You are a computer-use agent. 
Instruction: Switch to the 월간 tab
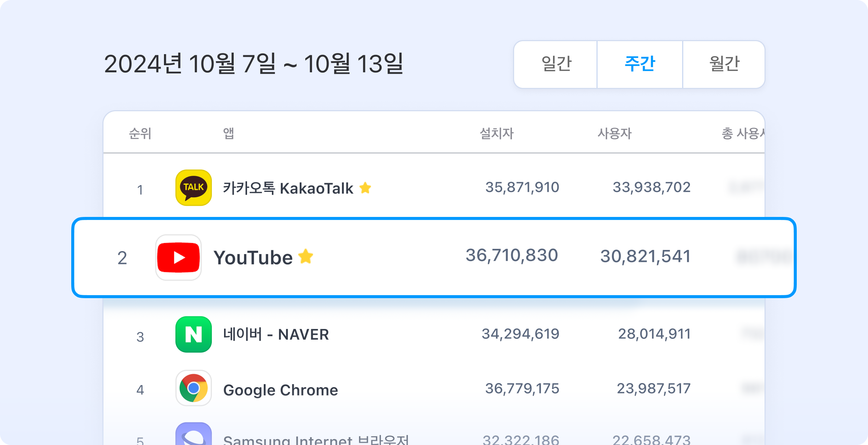tap(724, 64)
